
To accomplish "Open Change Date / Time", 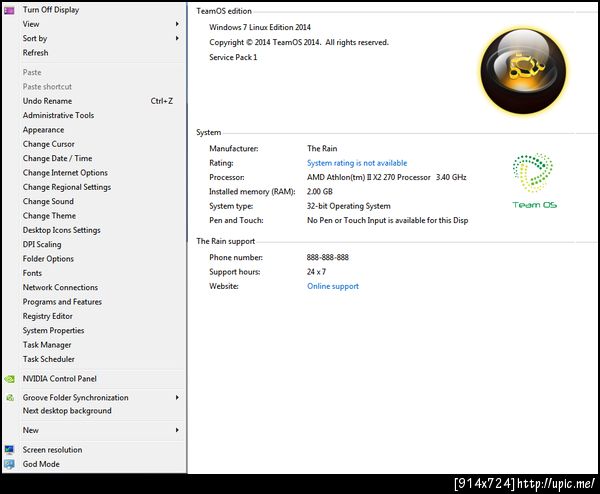I will click(57, 158).
